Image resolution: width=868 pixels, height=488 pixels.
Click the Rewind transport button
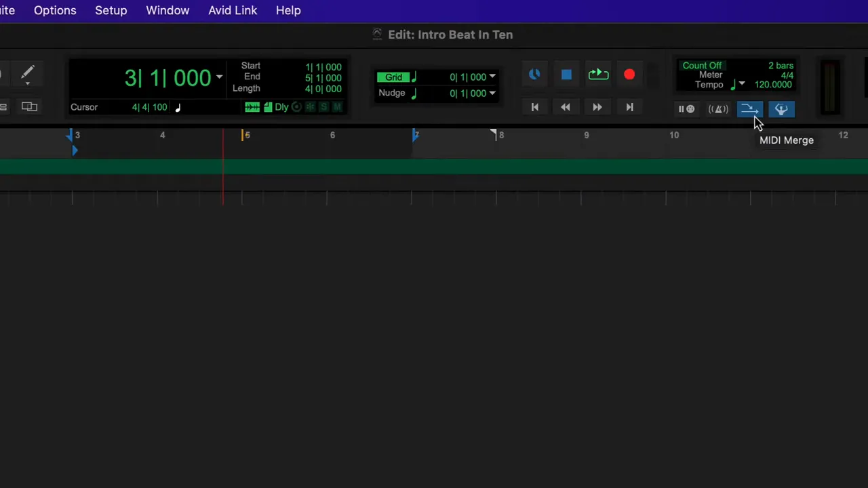pyautogui.click(x=566, y=107)
